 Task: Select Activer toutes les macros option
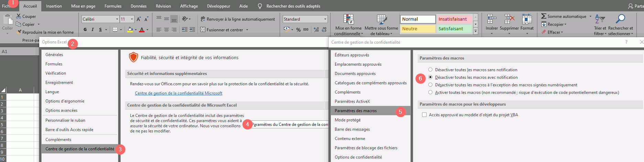click(x=430, y=93)
